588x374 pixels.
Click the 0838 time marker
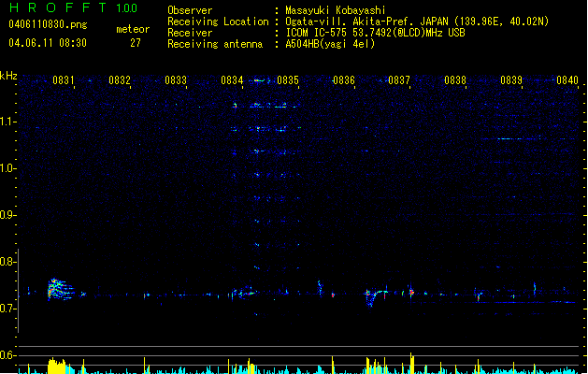(455, 80)
